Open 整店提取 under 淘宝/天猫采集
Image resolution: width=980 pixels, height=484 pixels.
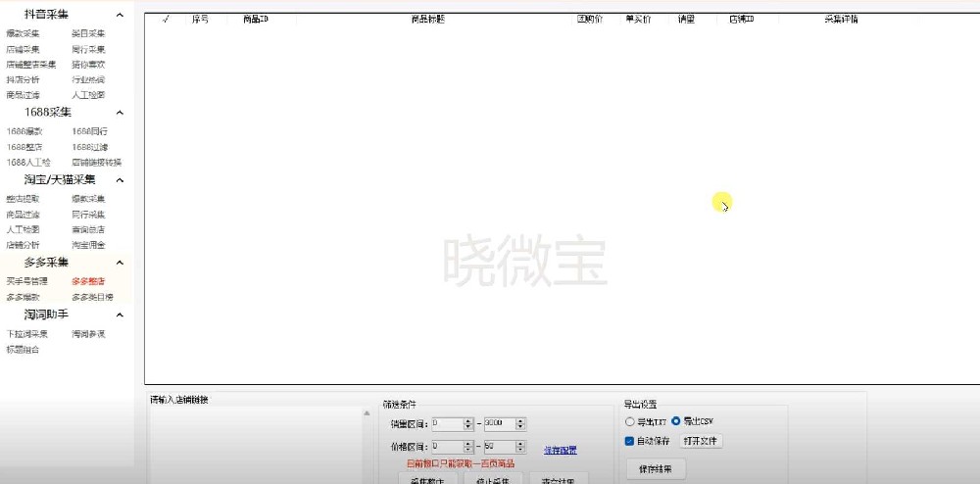pyautogui.click(x=24, y=199)
